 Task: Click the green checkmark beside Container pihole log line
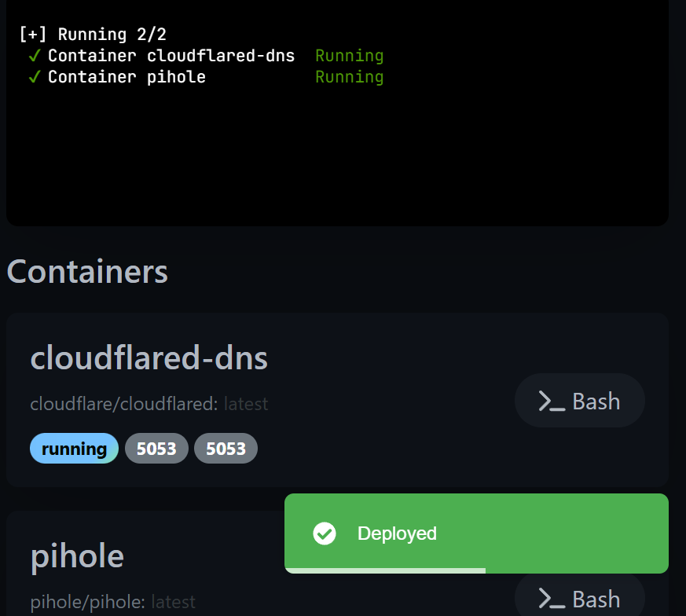[31, 76]
